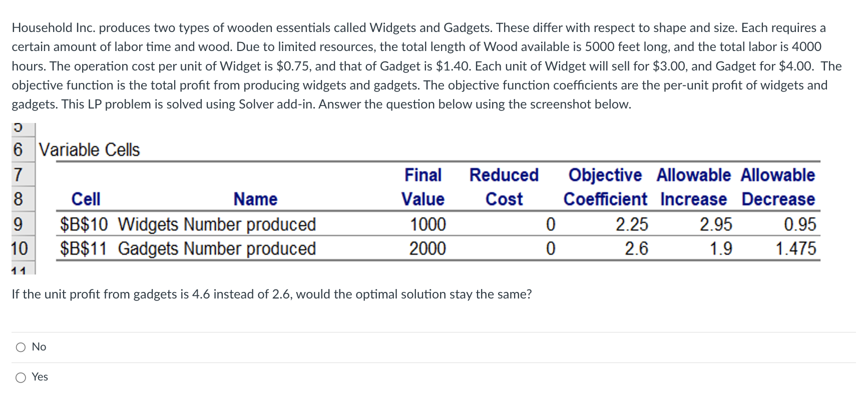Click the cell reference "$B$11"
The height and width of the screenshot is (400, 868).
point(84,249)
